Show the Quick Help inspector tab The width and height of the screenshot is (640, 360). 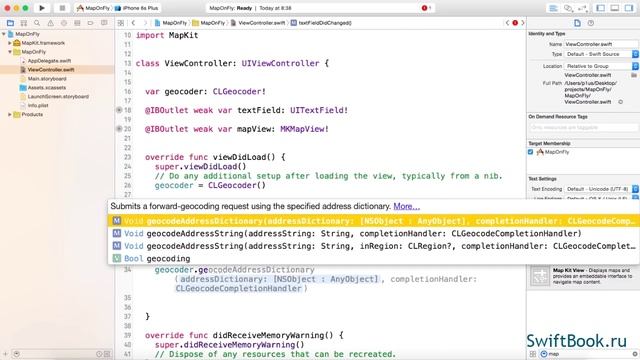pos(591,23)
